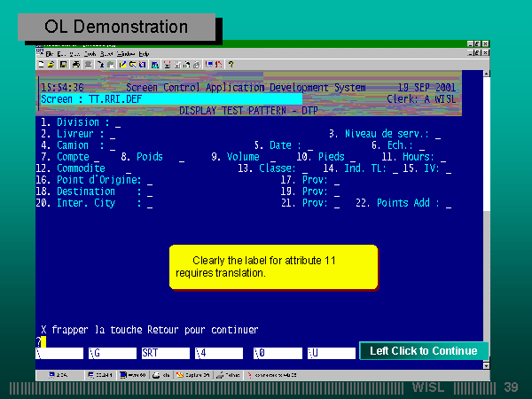
Task: Click the Print toolbar icon
Action: click(x=75, y=65)
